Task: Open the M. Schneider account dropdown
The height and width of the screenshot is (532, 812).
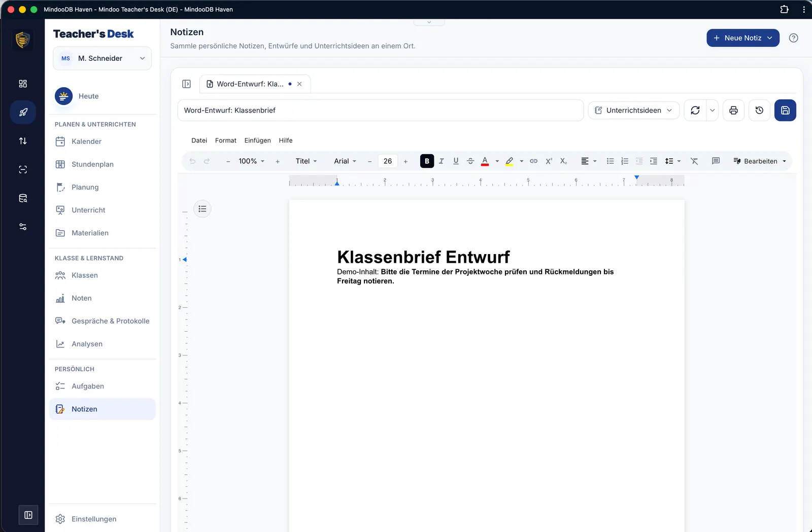Action: tap(102, 58)
